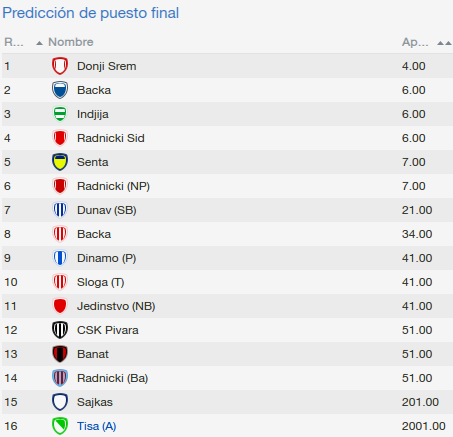453x437 pixels.
Task: Select the Jedinstvo (NB) team name
Action: pos(116,306)
